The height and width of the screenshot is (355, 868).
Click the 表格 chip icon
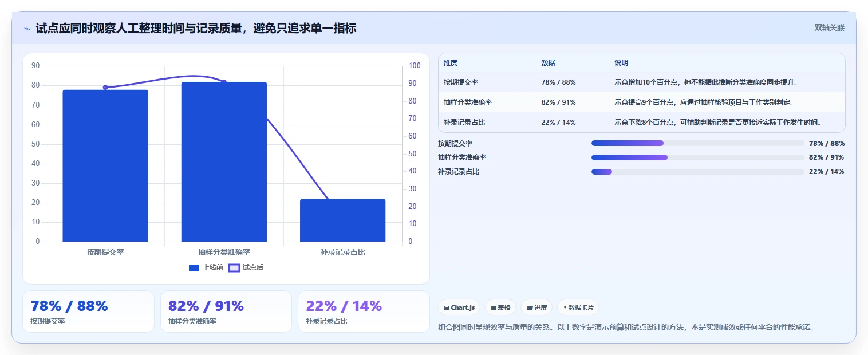[x=493, y=307]
